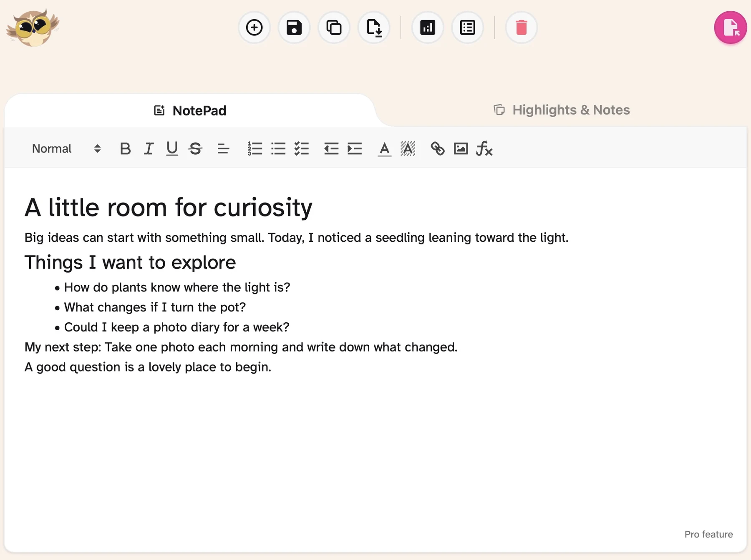
Task: Toggle strikethrough formatting
Action: 195,148
